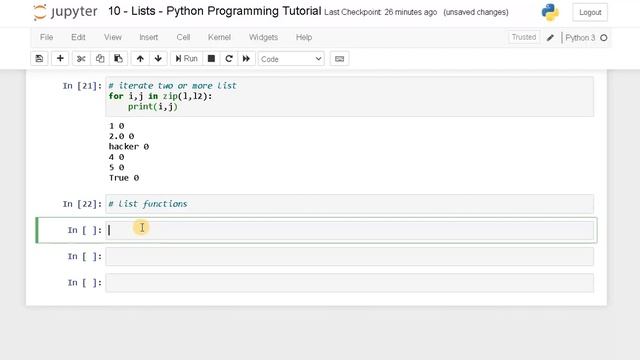Image resolution: width=640 pixels, height=360 pixels.
Task: Click the Trusted notebook button
Action: (524, 37)
